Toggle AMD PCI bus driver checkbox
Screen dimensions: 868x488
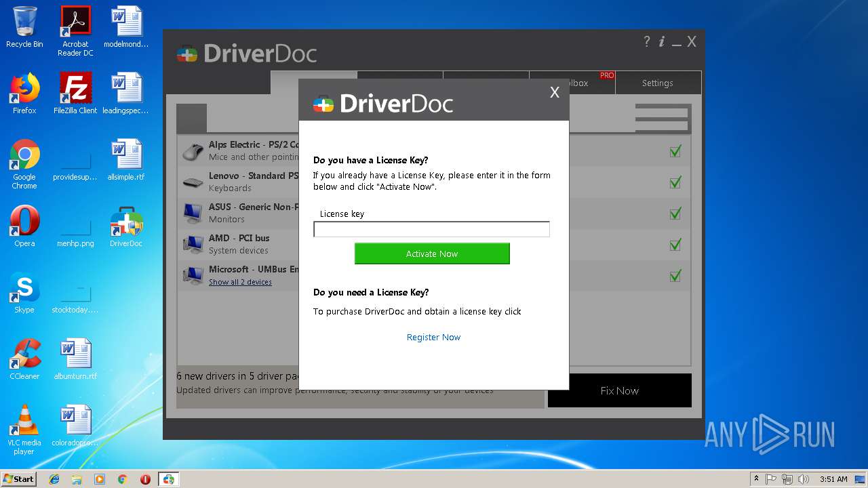[x=675, y=245]
